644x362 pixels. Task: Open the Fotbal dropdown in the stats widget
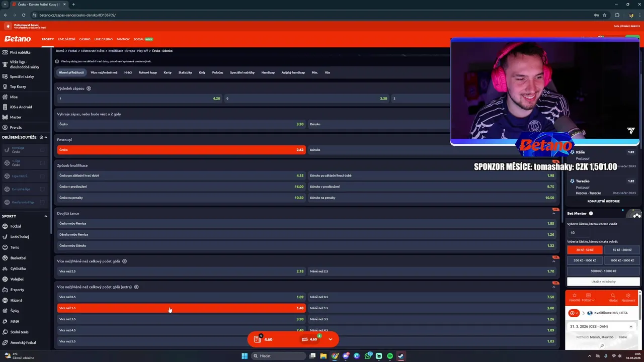588,298
